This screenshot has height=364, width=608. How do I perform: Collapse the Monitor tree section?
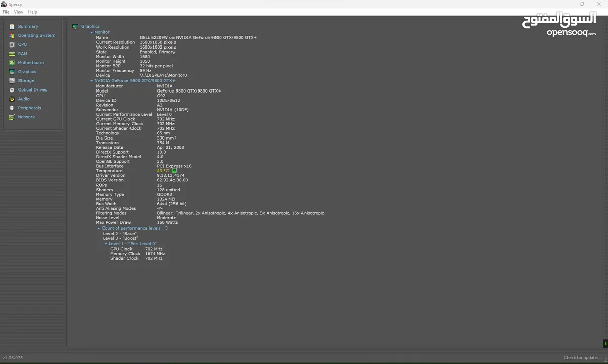(92, 32)
